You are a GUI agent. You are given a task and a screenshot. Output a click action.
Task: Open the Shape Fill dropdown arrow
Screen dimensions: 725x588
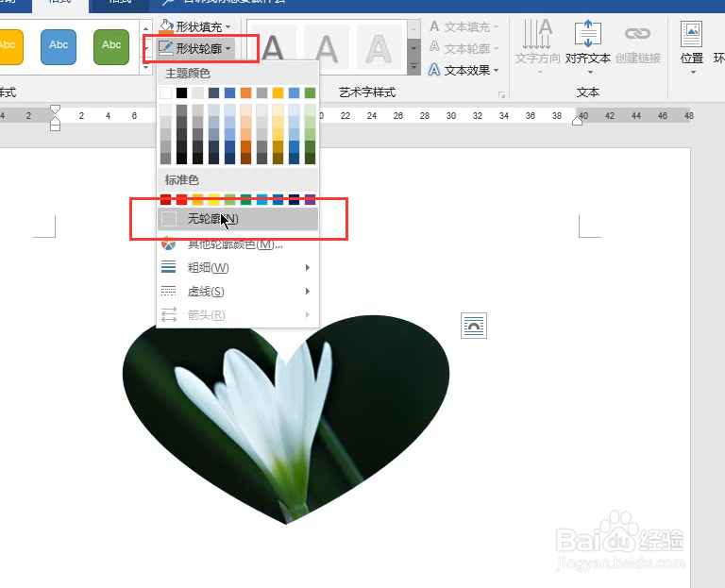coord(228,27)
